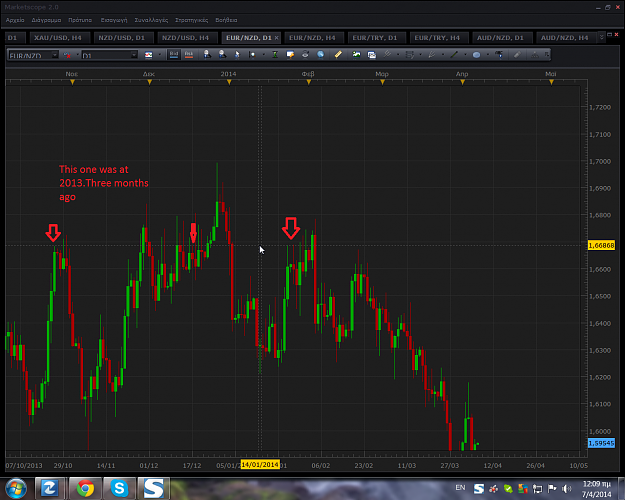Switch to the NZD/USD, D1 tab
Viewport: 625px width, 500px height.
click(122, 37)
